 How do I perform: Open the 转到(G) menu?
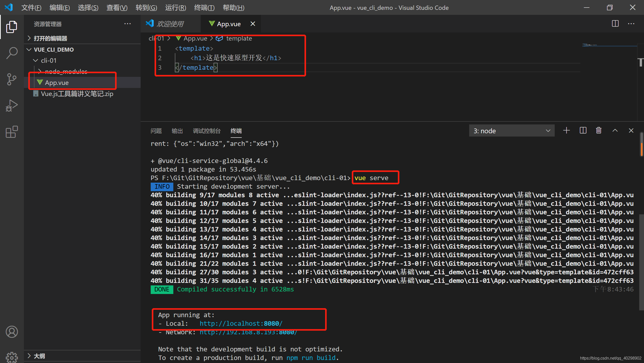pyautogui.click(x=146, y=8)
